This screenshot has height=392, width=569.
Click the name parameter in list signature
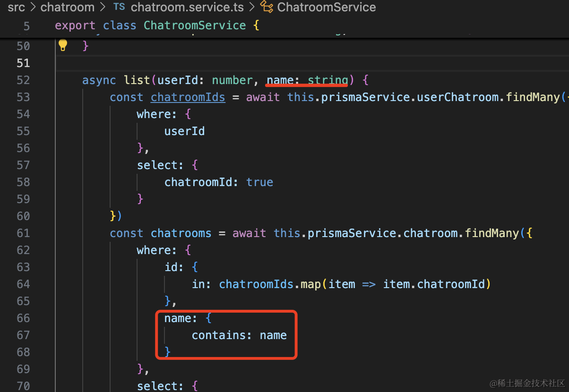280,80
